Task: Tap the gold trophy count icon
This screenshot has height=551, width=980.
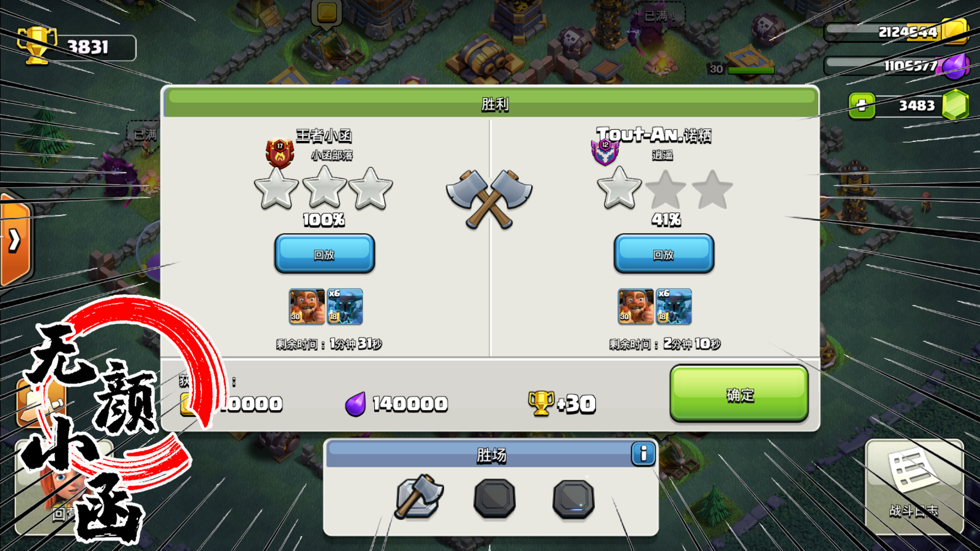Action: (x=37, y=46)
